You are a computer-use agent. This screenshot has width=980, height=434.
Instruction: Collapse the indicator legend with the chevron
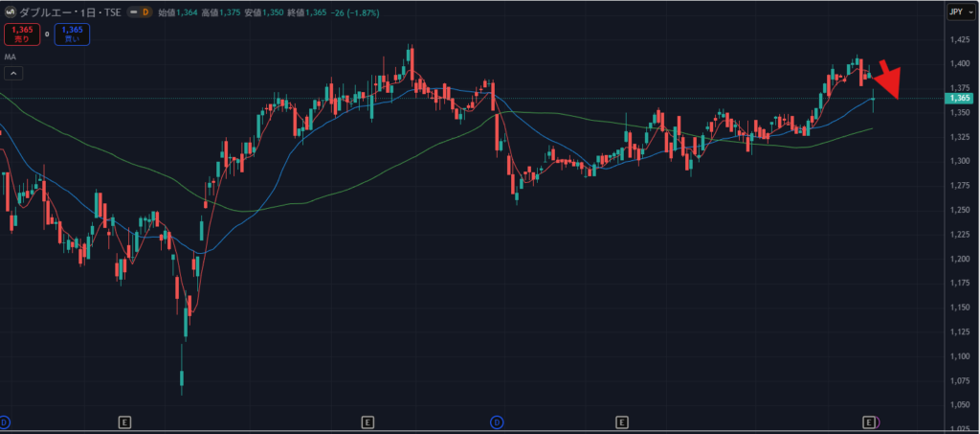tap(13, 74)
